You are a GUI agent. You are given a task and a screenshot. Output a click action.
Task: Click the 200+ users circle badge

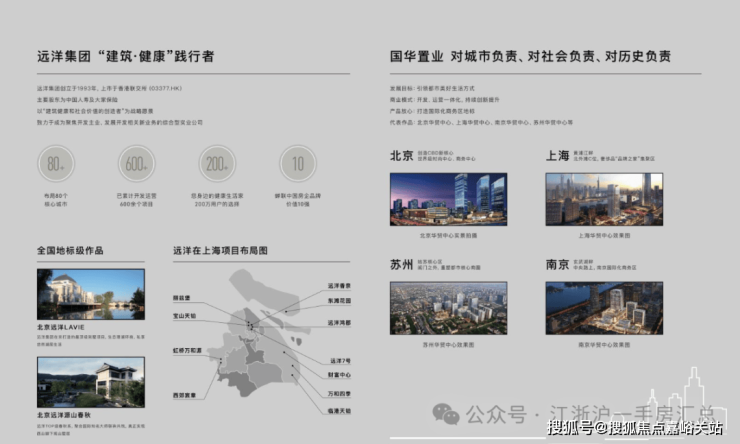pyautogui.click(x=217, y=164)
